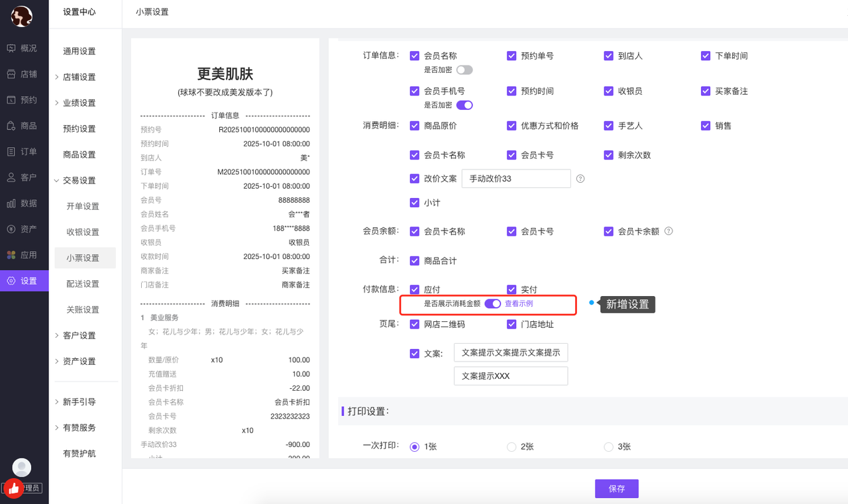The width and height of the screenshot is (848, 504).
Task: Click the red thumbs-up badge icon
Action: [14, 489]
